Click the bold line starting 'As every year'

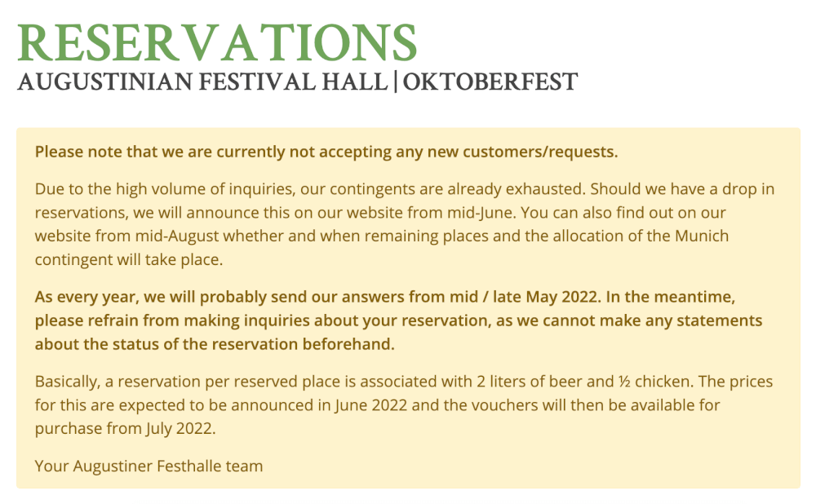(385, 297)
